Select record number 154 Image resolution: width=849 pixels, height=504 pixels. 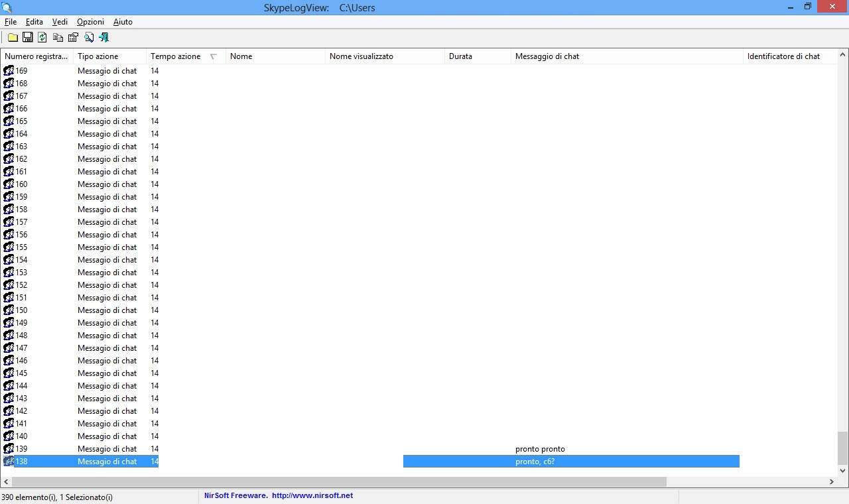[21, 259]
